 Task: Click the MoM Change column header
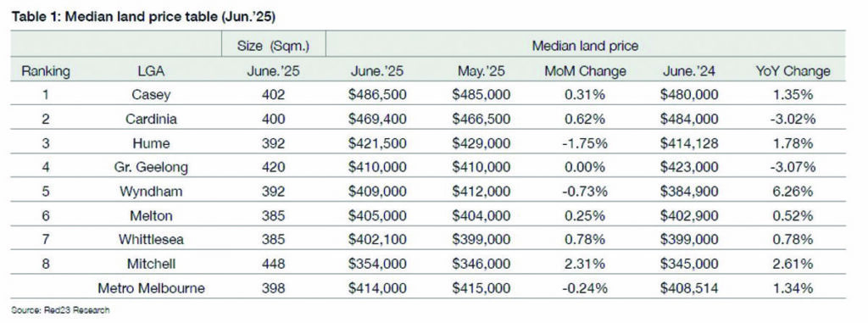coord(585,71)
